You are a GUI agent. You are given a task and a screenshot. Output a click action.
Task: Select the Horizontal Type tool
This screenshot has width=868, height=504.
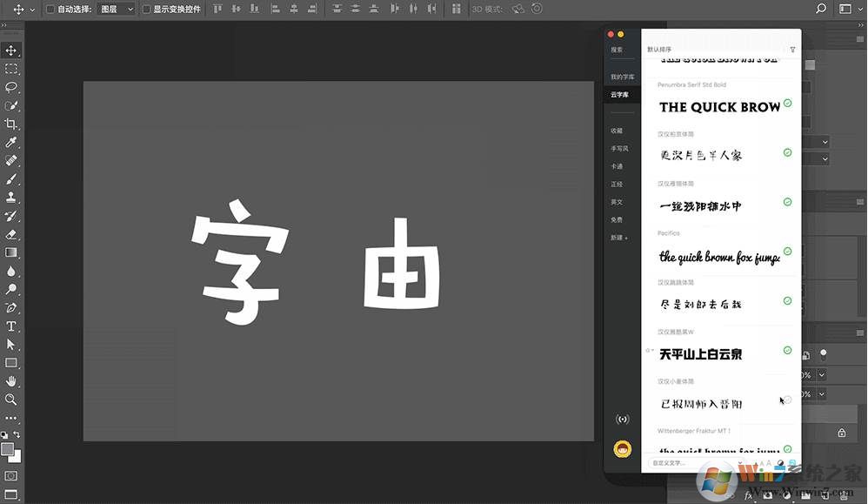(11, 326)
